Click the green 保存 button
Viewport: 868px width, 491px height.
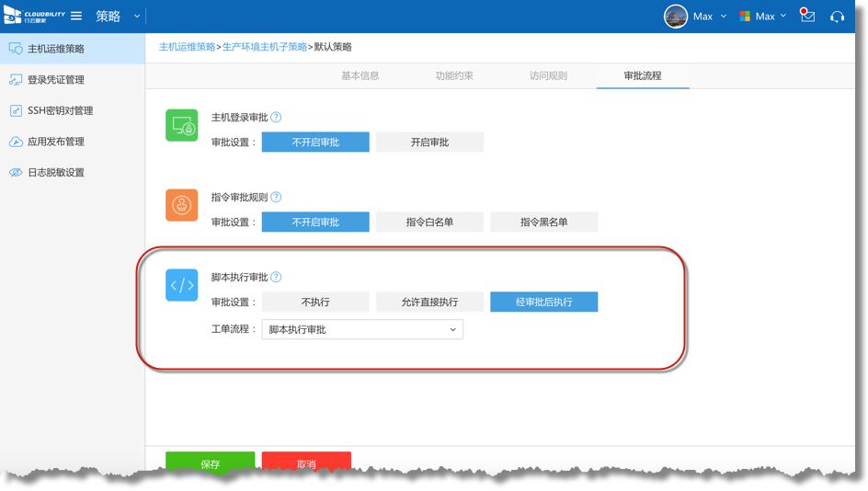[210, 463]
